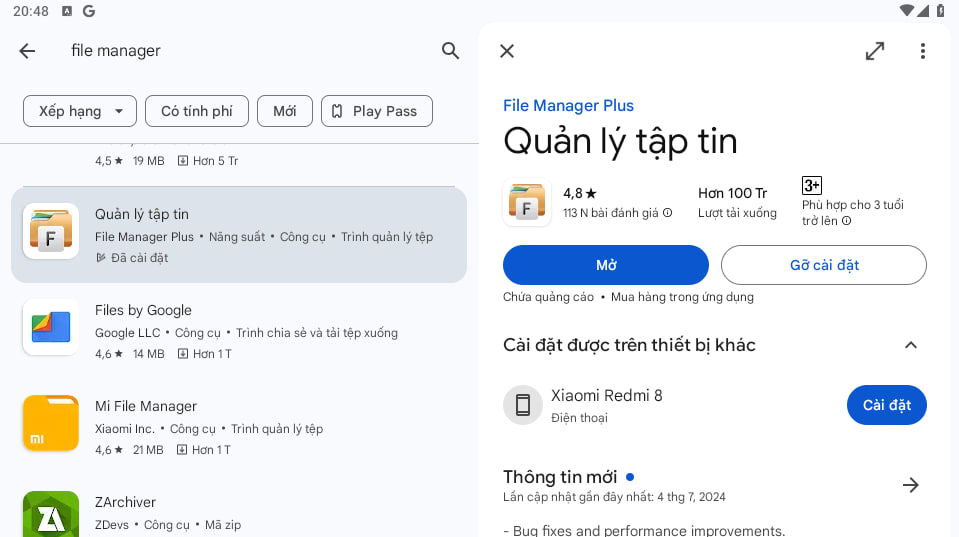The width and height of the screenshot is (959, 537).
Task: Collapse the Cài đặt được trên thiết bị khác section
Action: [910, 345]
